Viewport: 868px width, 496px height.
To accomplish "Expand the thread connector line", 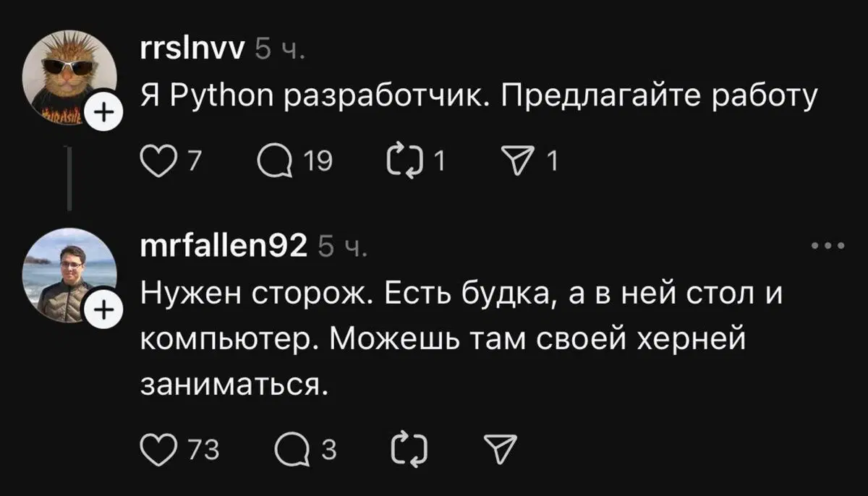I will pos(69,176).
